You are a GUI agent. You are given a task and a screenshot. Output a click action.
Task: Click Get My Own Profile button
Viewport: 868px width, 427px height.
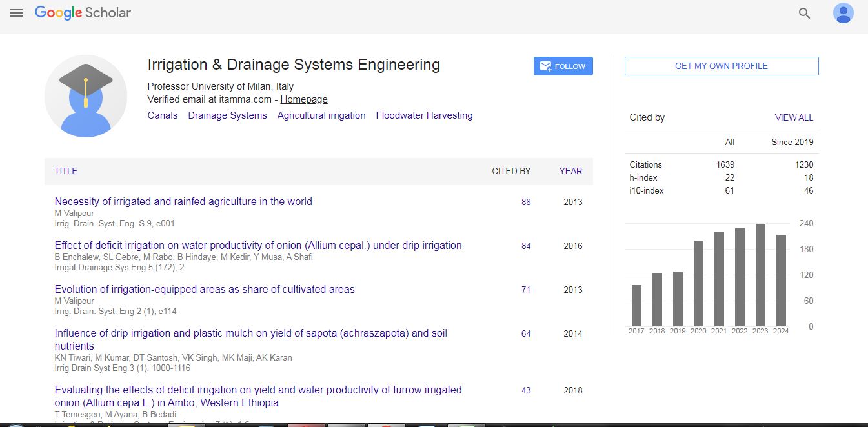[721, 66]
